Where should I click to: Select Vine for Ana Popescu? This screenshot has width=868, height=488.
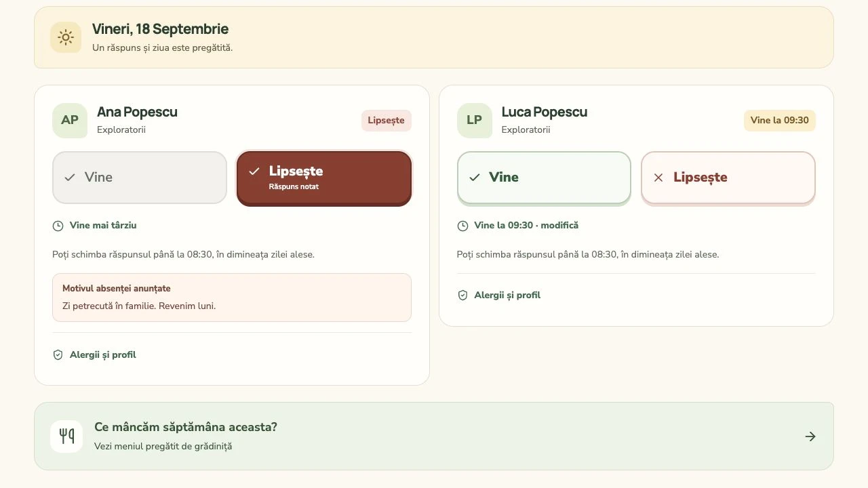click(140, 178)
